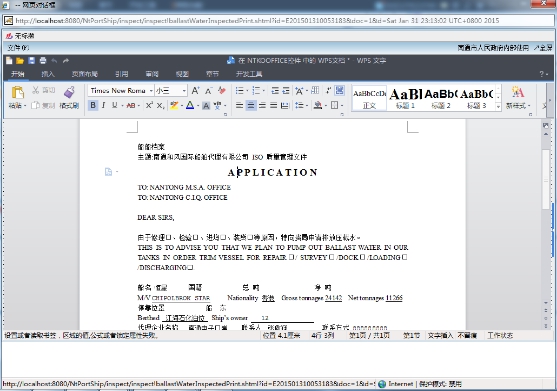
Task: Apply paragraph shading fill color
Action: 318,105
